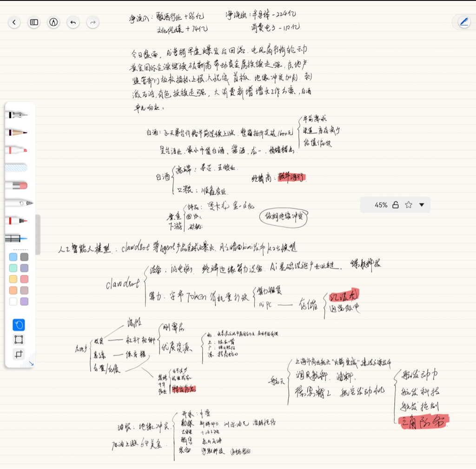The height and width of the screenshot is (469, 476).
Task: Go back with the left chevron button
Action: click(14, 22)
